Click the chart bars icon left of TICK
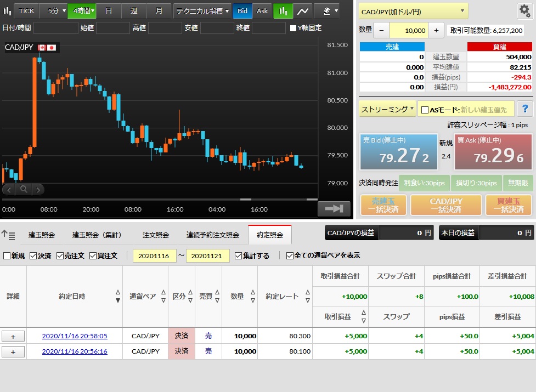This screenshot has width=536, height=392. point(7,11)
